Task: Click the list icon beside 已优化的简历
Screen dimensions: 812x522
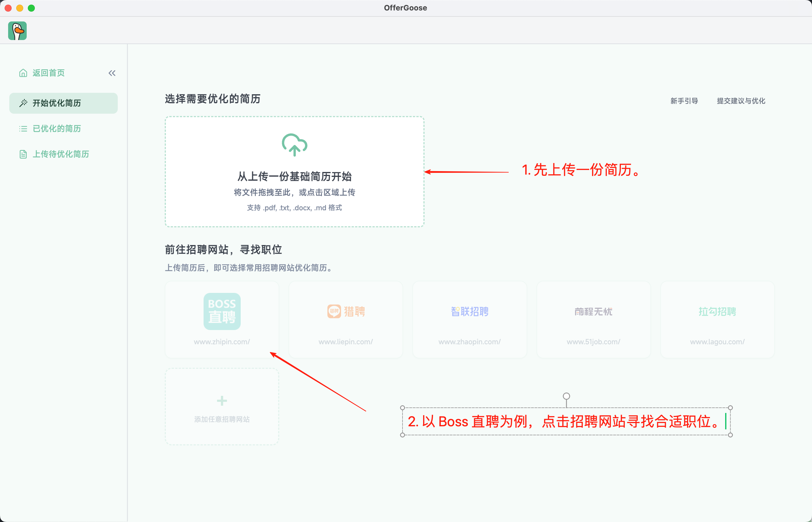Action: click(23, 129)
